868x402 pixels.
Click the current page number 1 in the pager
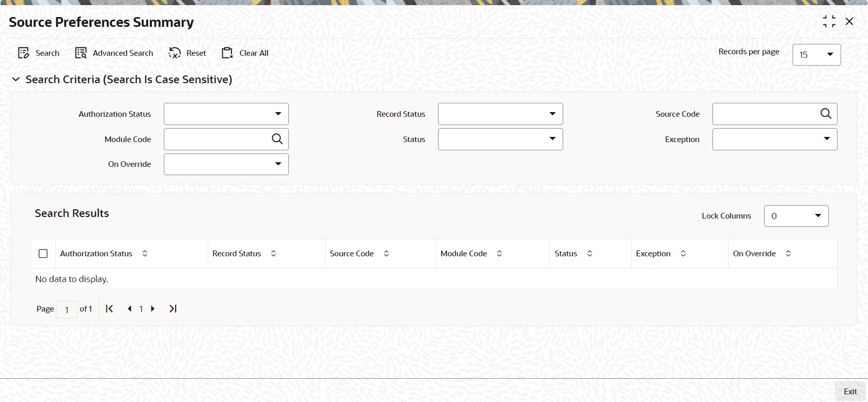point(141,309)
